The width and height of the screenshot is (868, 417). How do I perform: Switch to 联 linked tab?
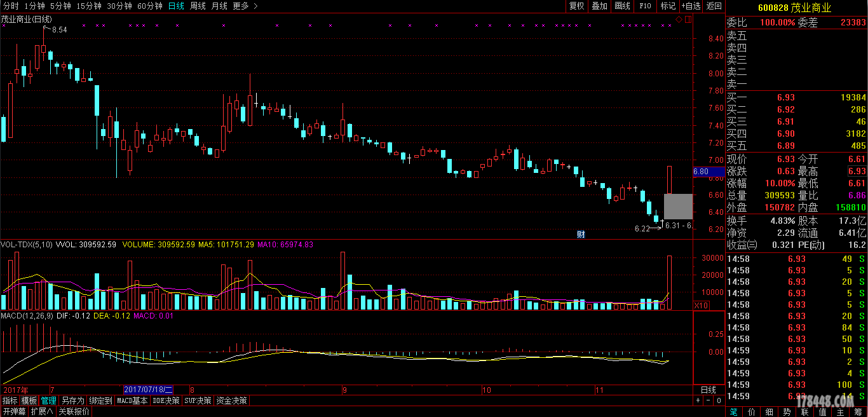pos(805,412)
